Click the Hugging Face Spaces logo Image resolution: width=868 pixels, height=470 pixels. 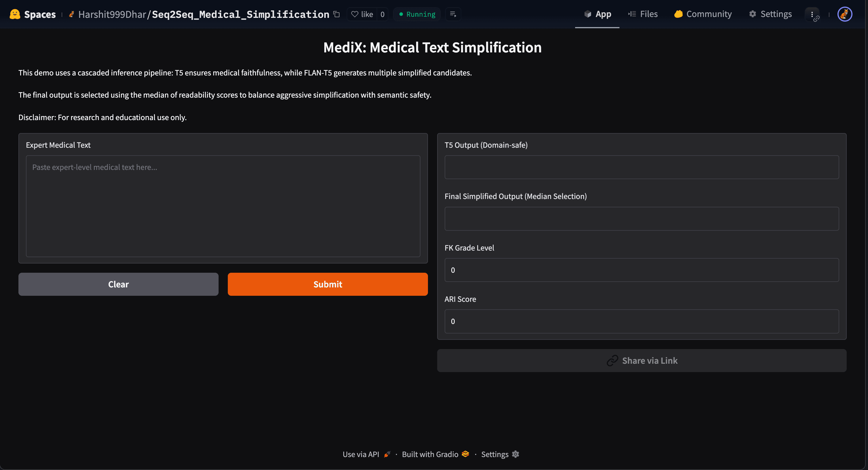(x=15, y=14)
